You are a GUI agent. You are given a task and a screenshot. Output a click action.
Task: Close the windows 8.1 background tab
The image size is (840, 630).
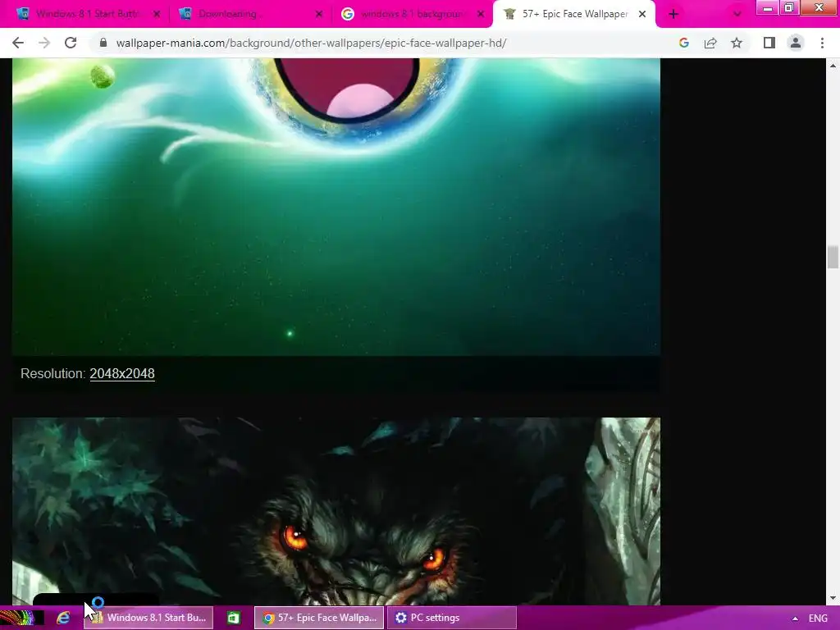pos(481,15)
